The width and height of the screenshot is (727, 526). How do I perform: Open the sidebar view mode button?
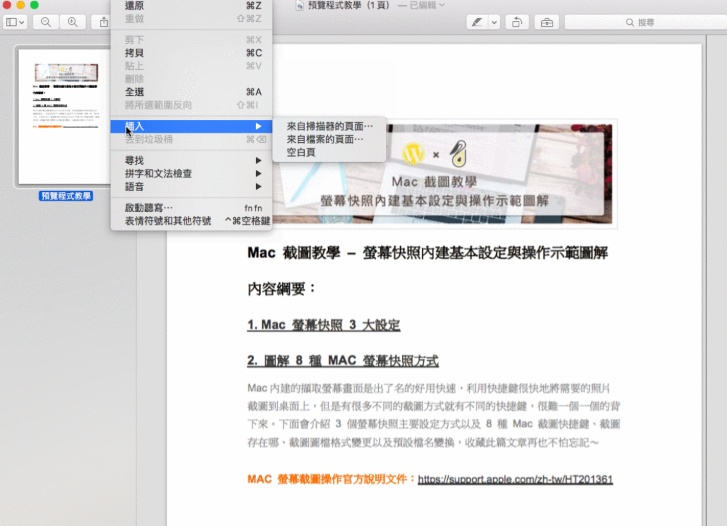point(15,22)
